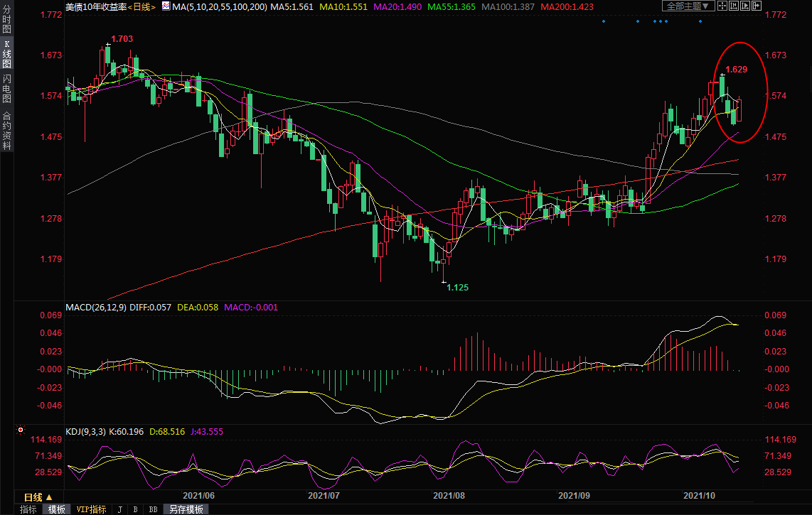
Task: Click the play-forward chart icon
Action: pos(745,6)
